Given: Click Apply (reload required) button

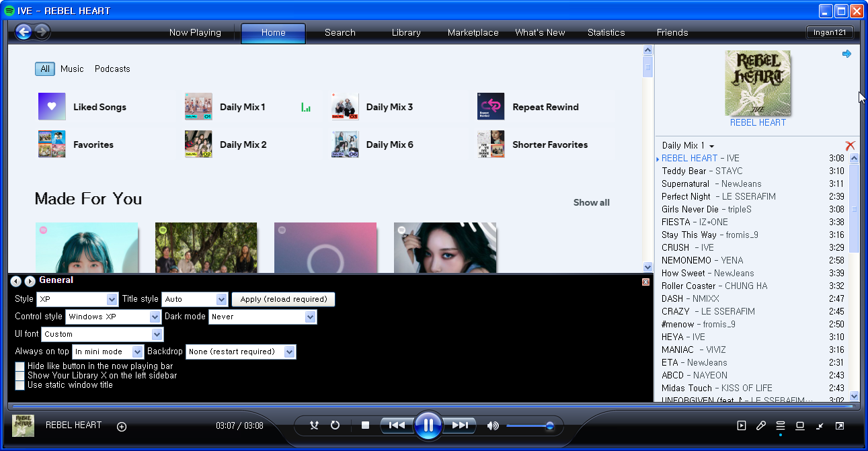Looking at the screenshot, I should click(x=283, y=299).
